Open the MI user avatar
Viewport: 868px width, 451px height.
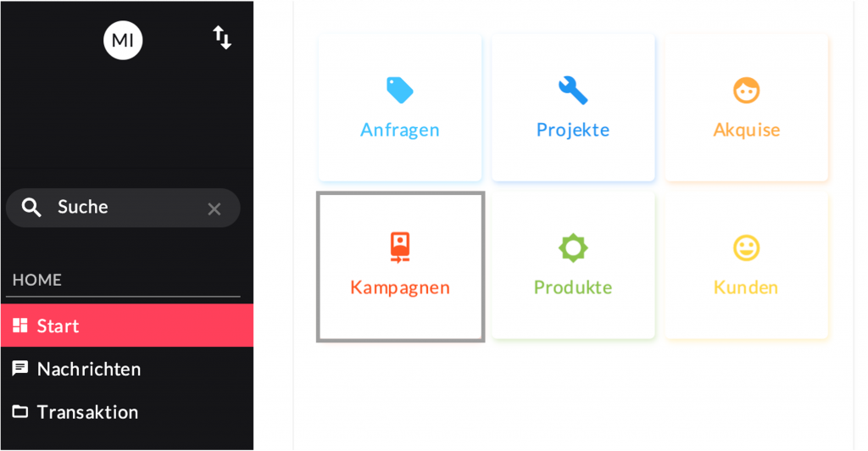(x=123, y=41)
